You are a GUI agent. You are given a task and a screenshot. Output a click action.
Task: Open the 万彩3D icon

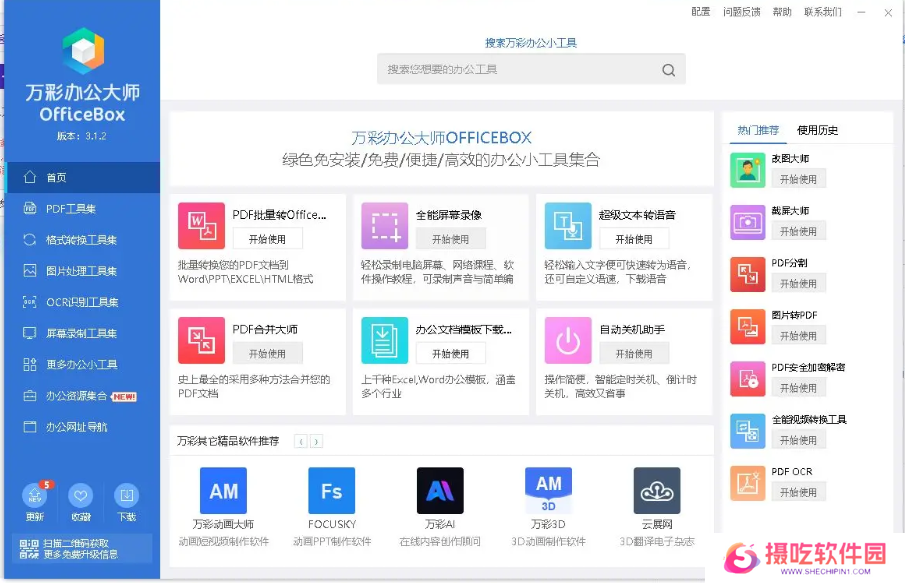tap(548, 491)
